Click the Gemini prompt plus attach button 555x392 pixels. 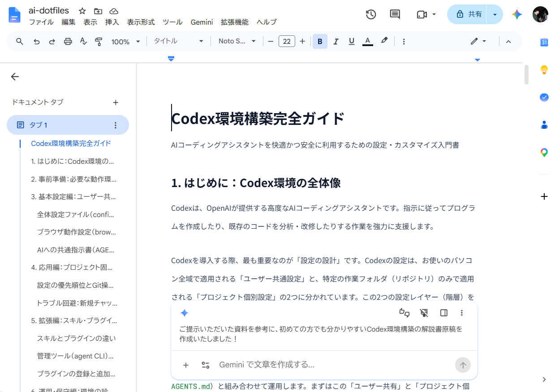[x=186, y=365]
